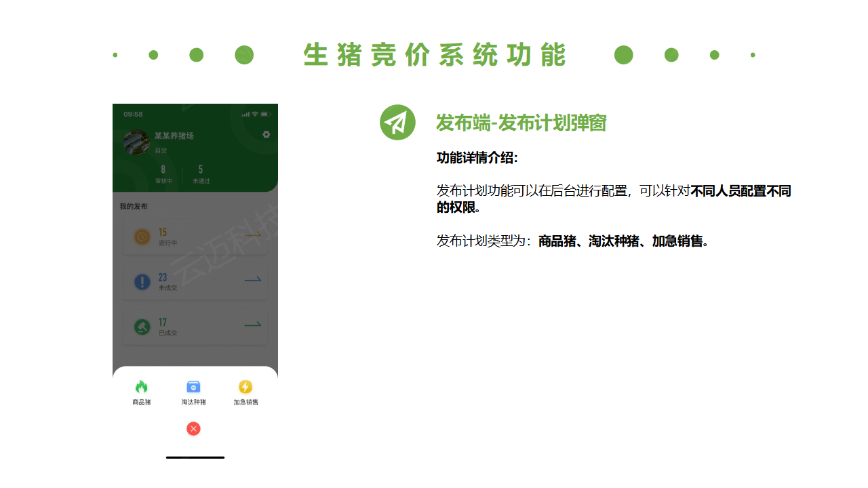This screenshot has width=868, height=488.
Task: Tap the home indicator bar at bottom
Action: click(195, 457)
